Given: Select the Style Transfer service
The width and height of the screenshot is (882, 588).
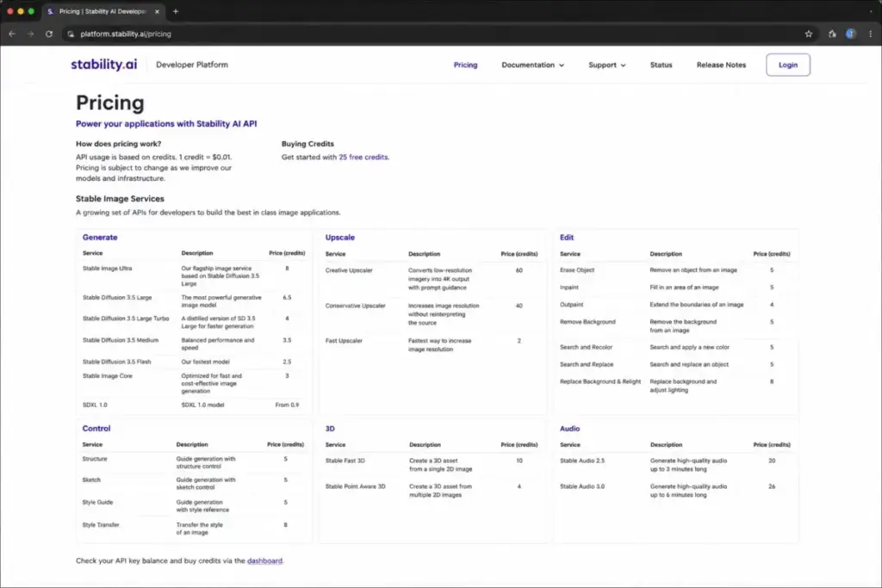Looking at the screenshot, I should pos(101,524).
